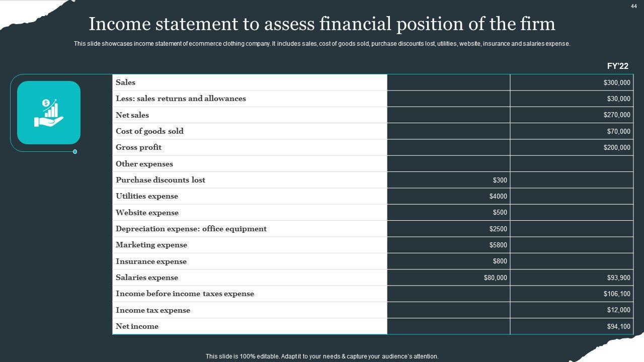Click the $80,000 salaries expense value
The width and height of the screenshot is (644, 362).
coord(495,278)
